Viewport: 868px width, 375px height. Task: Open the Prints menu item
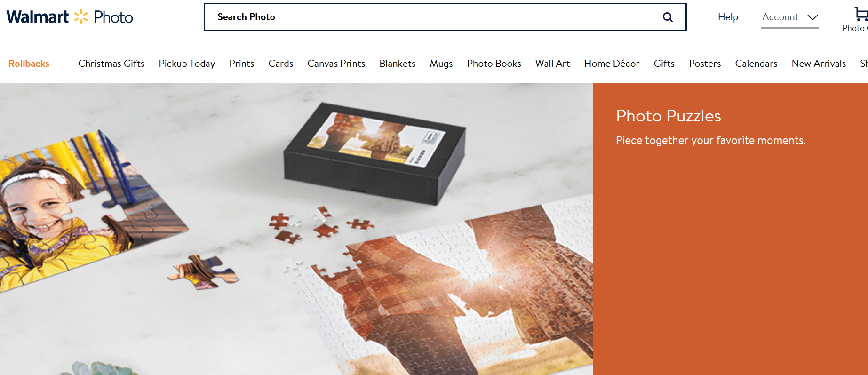click(x=242, y=64)
